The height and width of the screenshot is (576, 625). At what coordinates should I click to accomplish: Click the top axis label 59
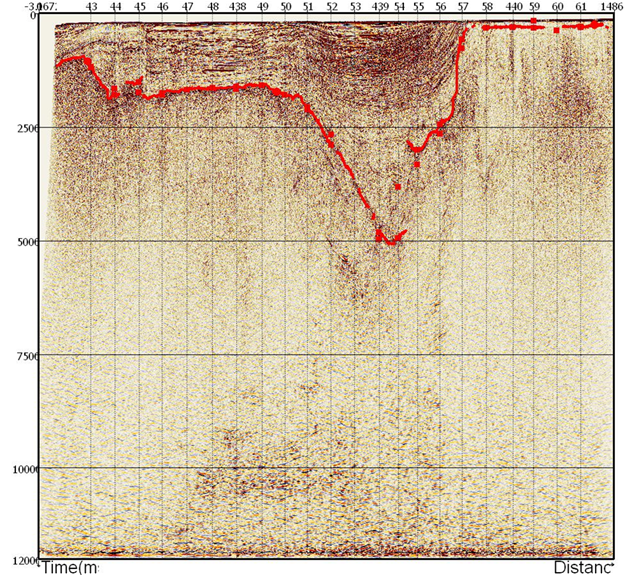pos(535,7)
